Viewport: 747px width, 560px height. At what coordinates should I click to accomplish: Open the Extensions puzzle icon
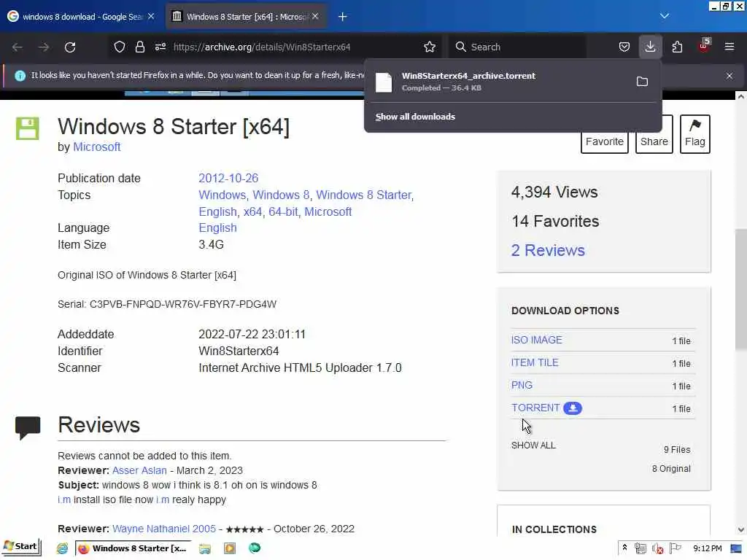tap(677, 47)
